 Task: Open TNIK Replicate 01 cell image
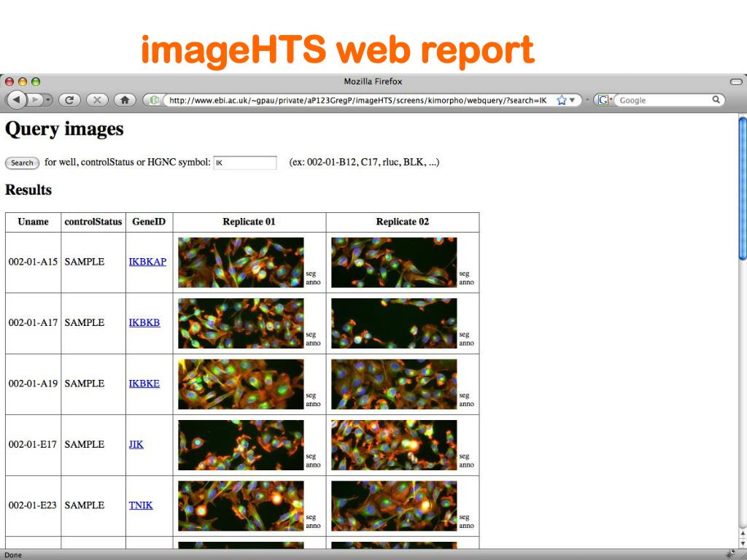pyautogui.click(x=241, y=506)
